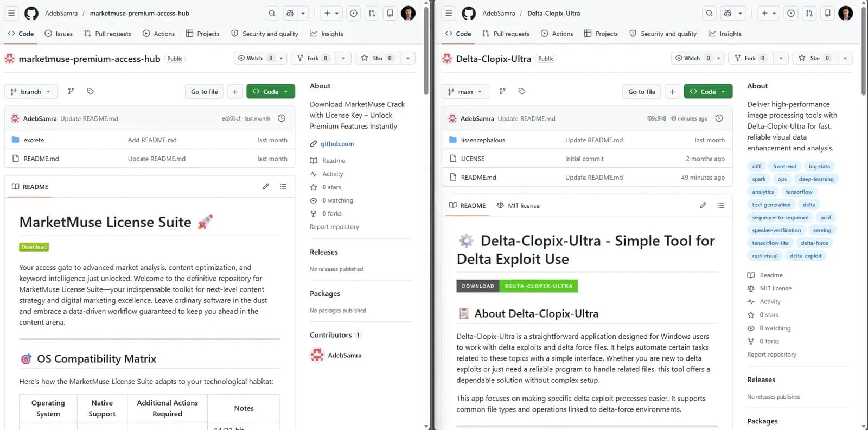The height and width of the screenshot is (430, 868).
Task: Click GitHub logo in right window
Action: [469, 13]
